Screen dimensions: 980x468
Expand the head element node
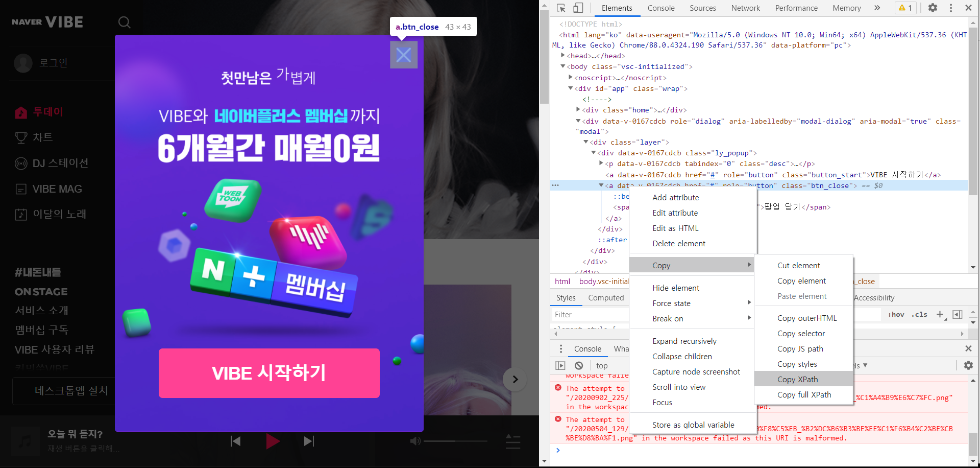point(563,56)
